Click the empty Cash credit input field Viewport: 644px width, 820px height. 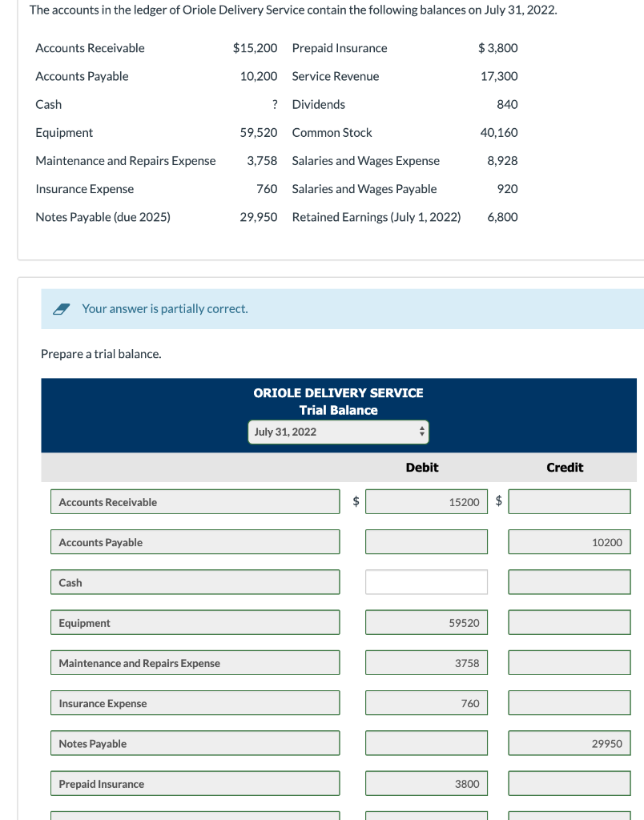point(569,582)
